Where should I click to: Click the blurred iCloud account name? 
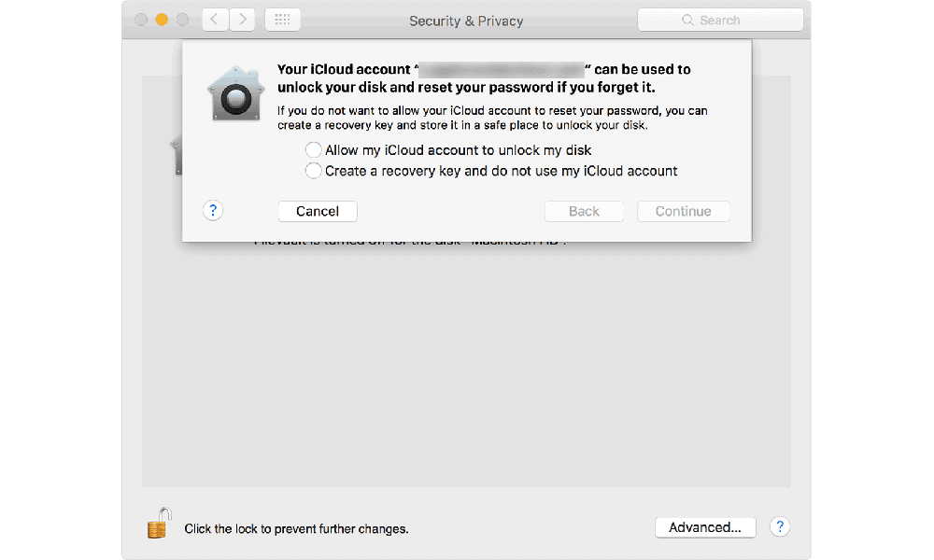point(501,70)
